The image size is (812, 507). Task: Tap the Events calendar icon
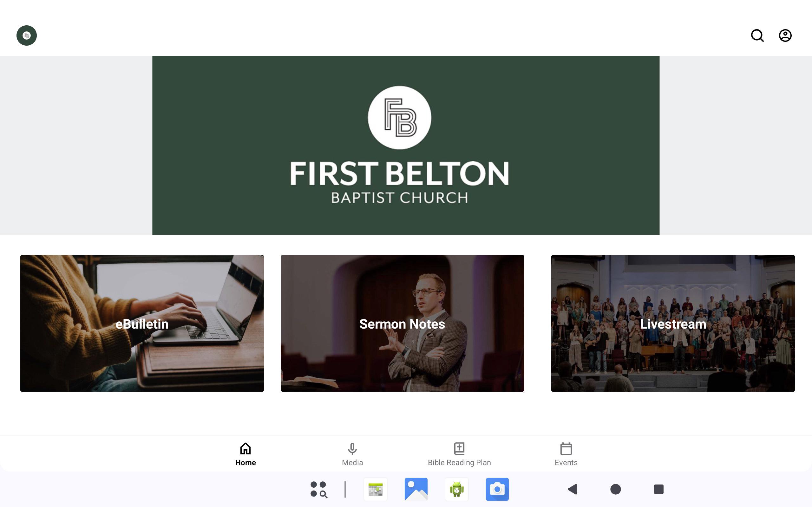(566, 448)
